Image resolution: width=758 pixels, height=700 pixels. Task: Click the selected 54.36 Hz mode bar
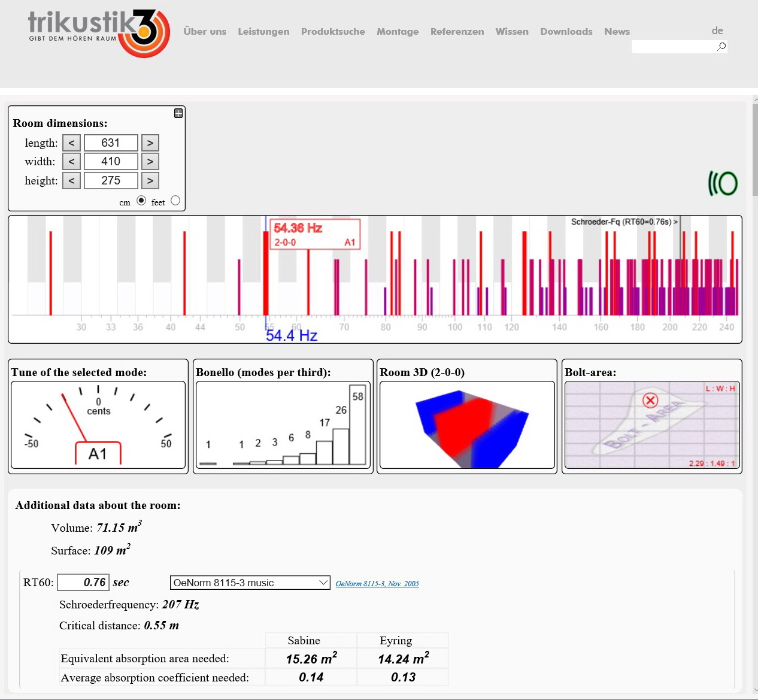tap(266, 273)
